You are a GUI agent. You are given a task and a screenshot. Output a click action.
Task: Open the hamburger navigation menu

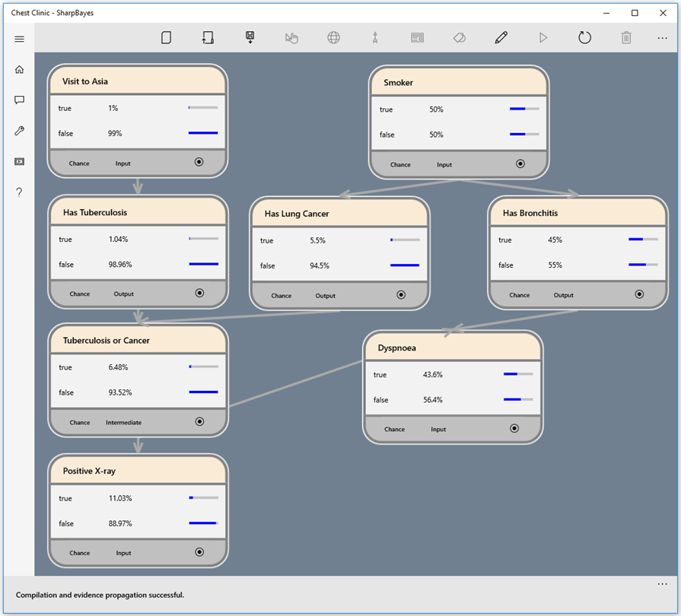point(19,39)
